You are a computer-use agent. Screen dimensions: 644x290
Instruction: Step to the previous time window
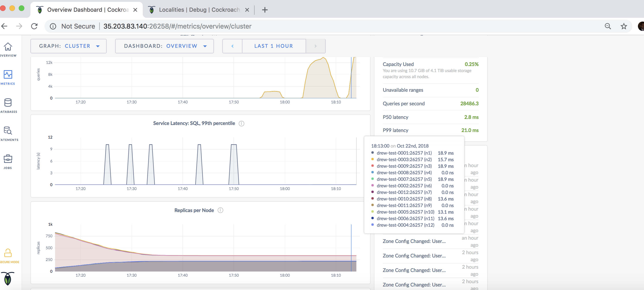pyautogui.click(x=232, y=46)
